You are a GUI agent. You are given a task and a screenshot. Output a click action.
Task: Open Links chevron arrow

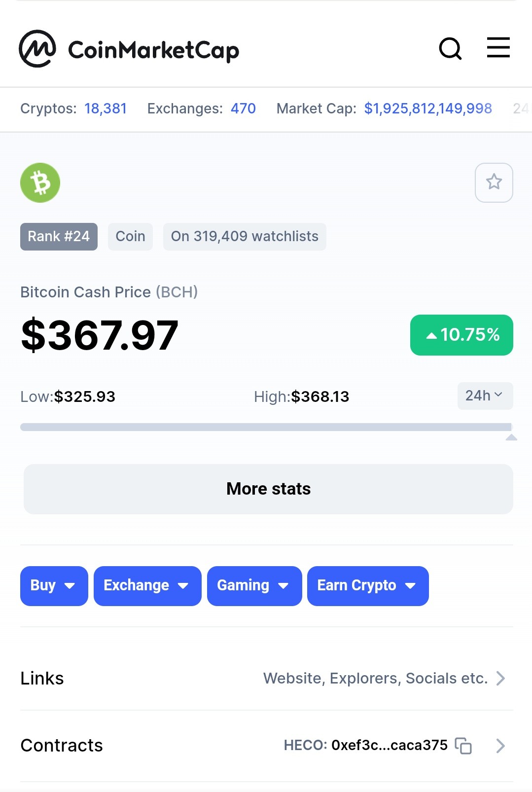pyautogui.click(x=500, y=679)
